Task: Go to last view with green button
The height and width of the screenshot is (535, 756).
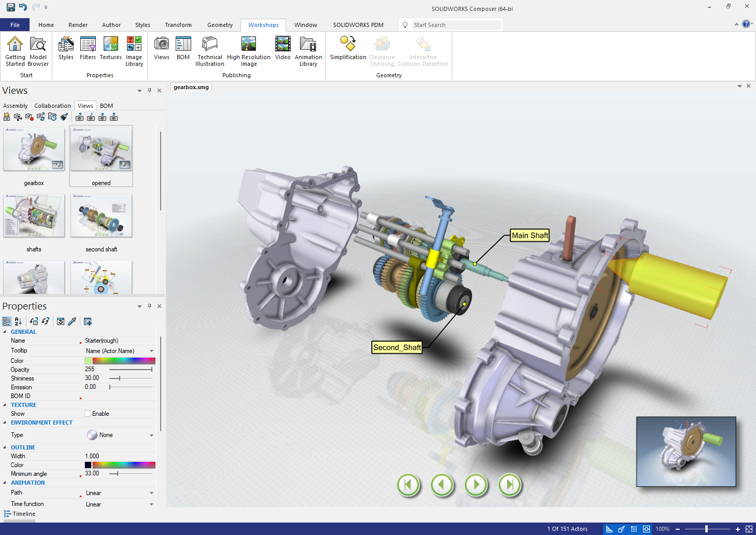Action: pyautogui.click(x=510, y=485)
